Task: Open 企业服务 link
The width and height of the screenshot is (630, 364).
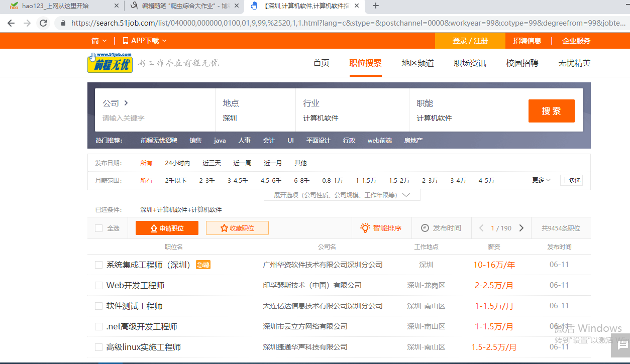Action: (576, 41)
